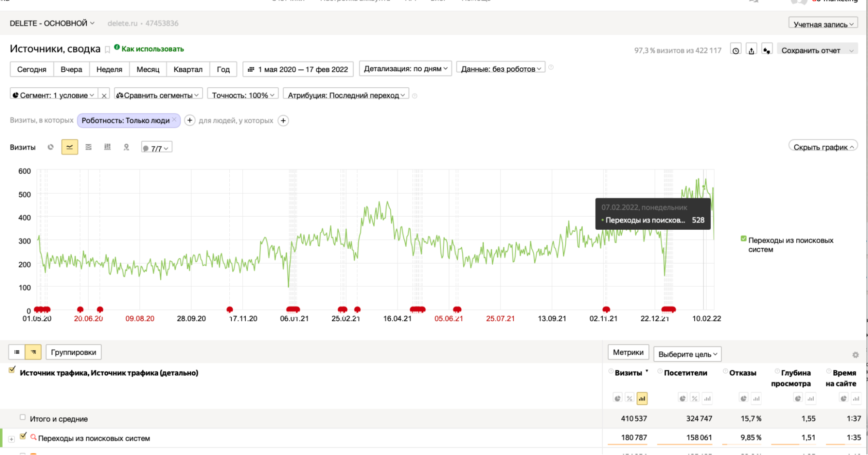Check the Итого и средние checkbox
The height and width of the screenshot is (455, 868).
(23, 417)
